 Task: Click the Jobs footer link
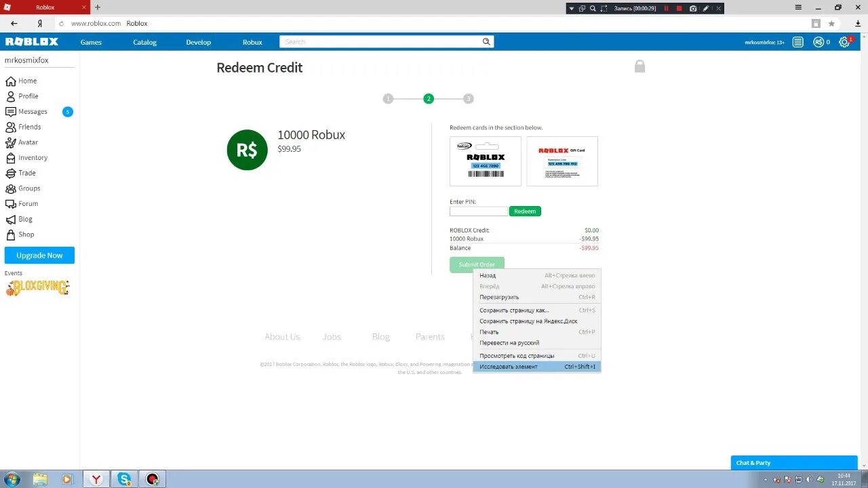click(332, 337)
